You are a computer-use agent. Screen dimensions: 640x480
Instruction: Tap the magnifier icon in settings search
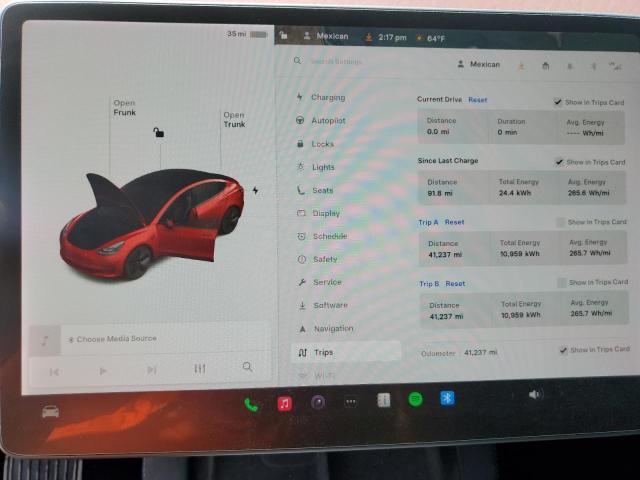(298, 61)
